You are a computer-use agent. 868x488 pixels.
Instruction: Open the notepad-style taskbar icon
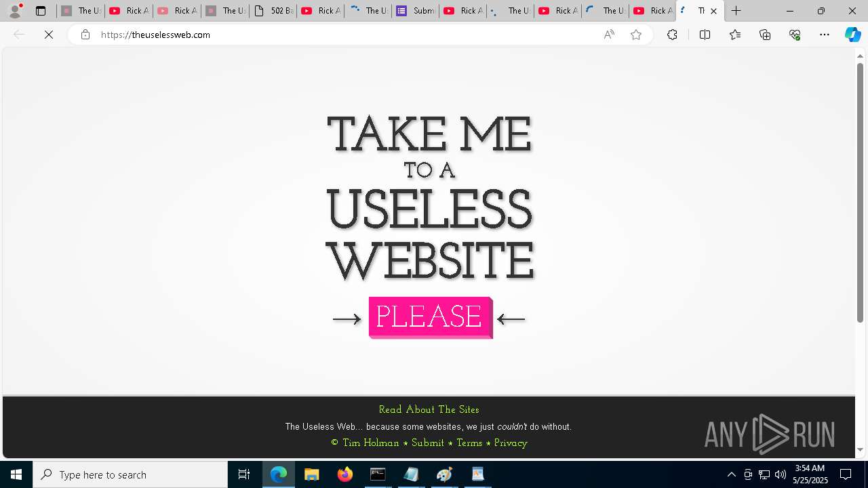[x=411, y=474]
